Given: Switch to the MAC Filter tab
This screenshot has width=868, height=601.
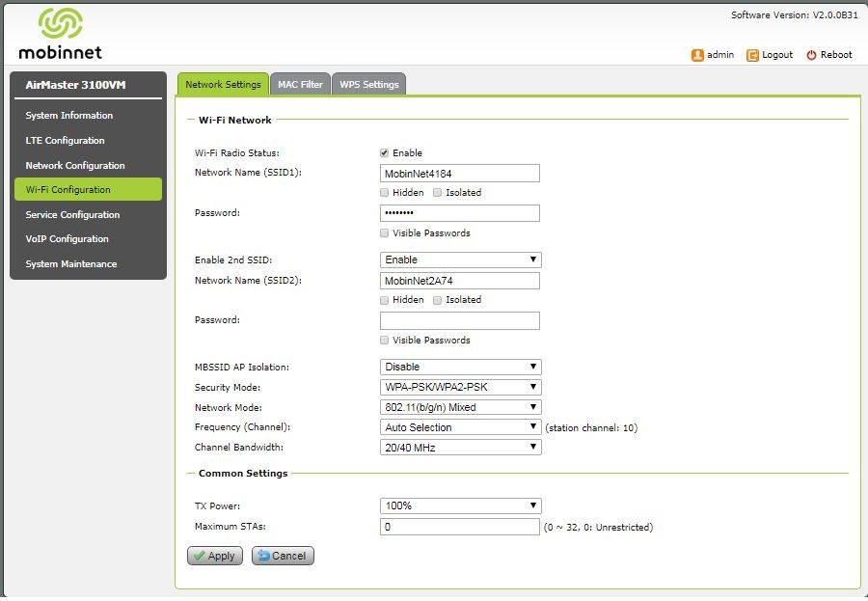Looking at the screenshot, I should click(300, 84).
